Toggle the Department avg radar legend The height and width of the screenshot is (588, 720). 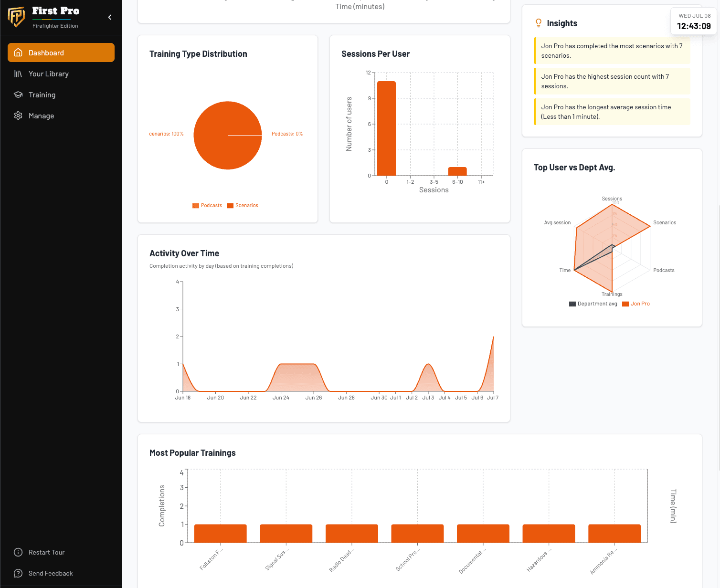point(593,304)
